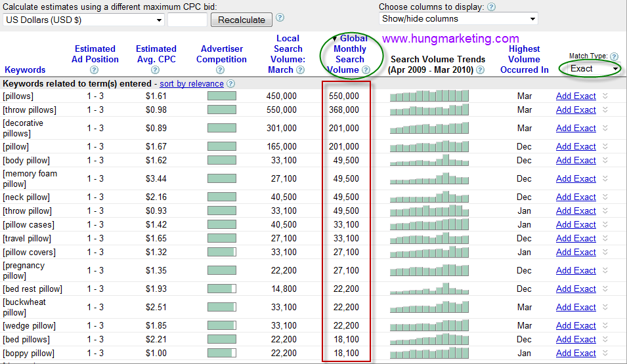Screen dimensions: 627x364
Task: Open the US Dollars currency dropdown
Action: (83, 20)
